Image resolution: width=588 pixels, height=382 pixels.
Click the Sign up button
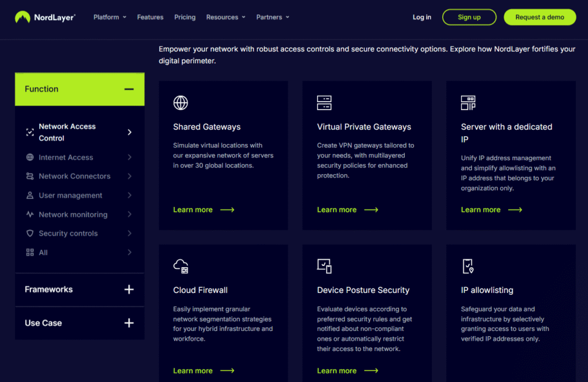point(469,17)
